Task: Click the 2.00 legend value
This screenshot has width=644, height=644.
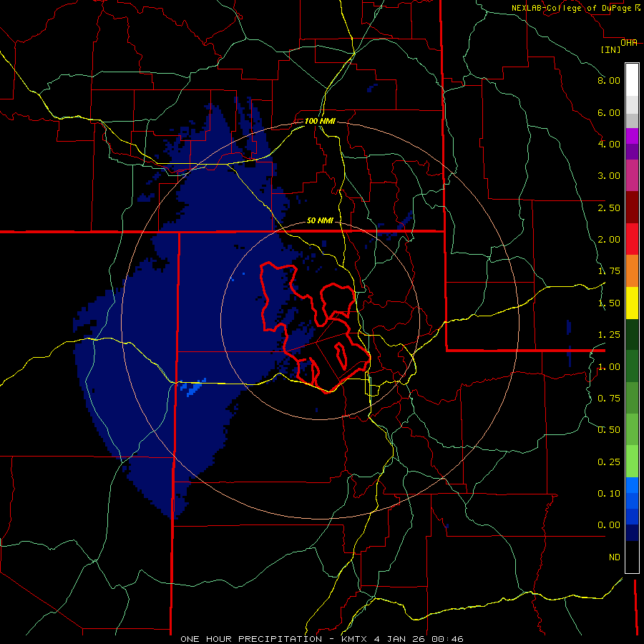Action: 609,240
